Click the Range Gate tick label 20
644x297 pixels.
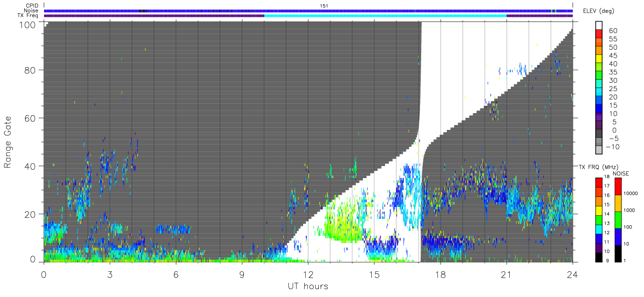pyautogui.click(x=30, y=214)
